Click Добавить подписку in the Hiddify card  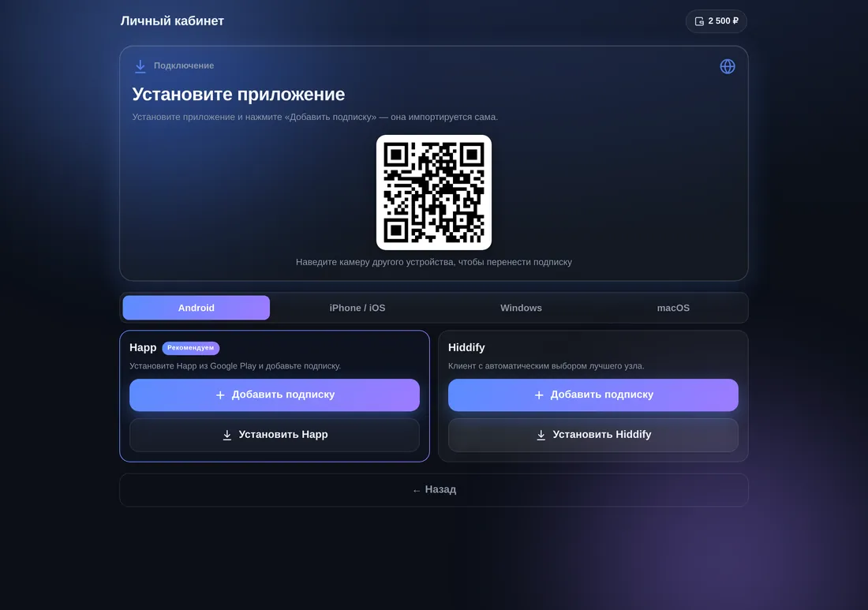(x=593, y=395)
